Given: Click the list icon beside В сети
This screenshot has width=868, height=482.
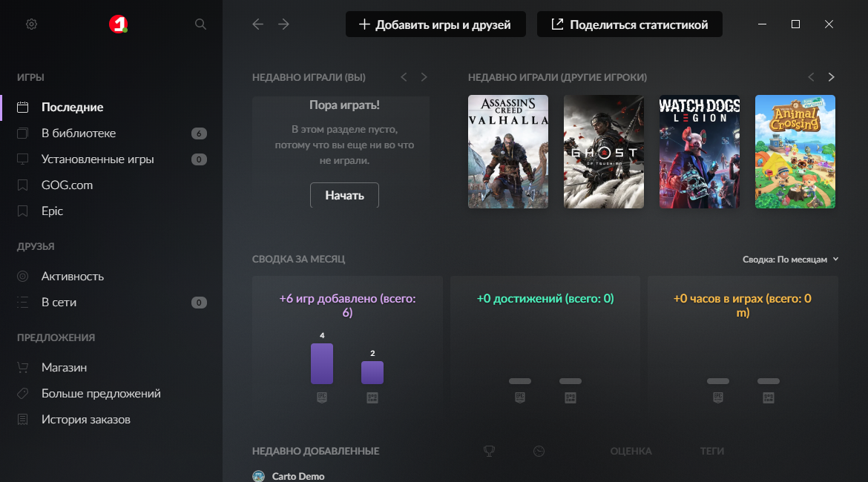Looking at the screenshot, I should point(23,302).
